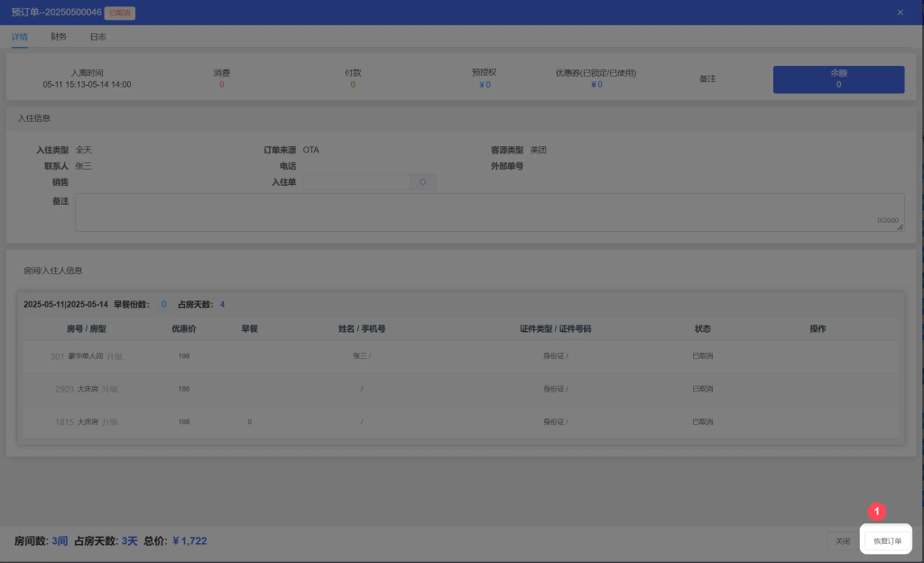Open the 日志 tab

[97, 37]
